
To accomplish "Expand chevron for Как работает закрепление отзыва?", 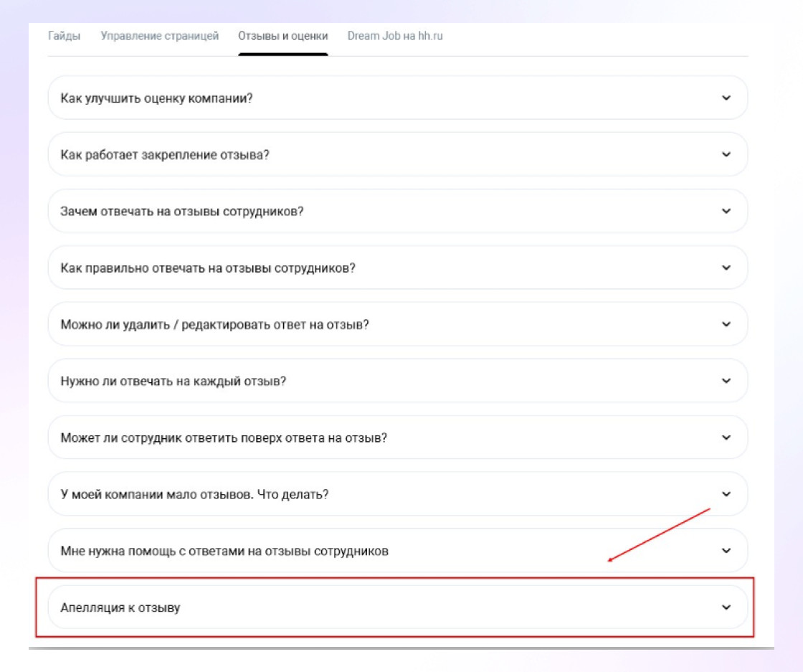I will [726, 154].
